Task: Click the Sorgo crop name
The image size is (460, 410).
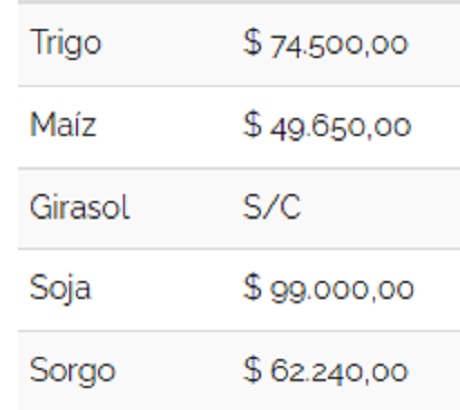Action: click(73, 372)
